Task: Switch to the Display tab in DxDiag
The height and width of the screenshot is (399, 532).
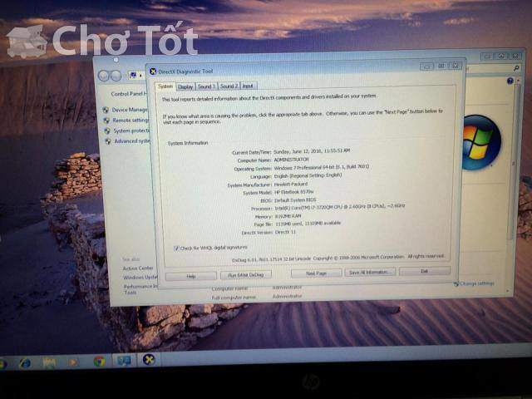Action: 185,86
